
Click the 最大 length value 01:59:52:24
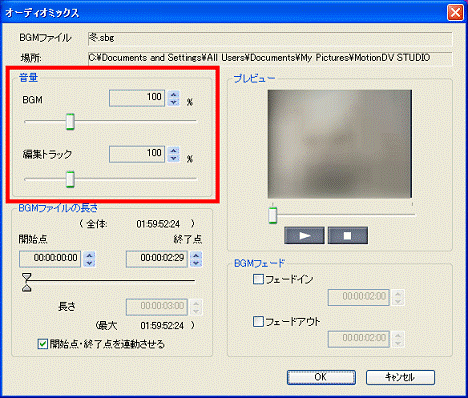pyautogui.click(x=162, y=325)
